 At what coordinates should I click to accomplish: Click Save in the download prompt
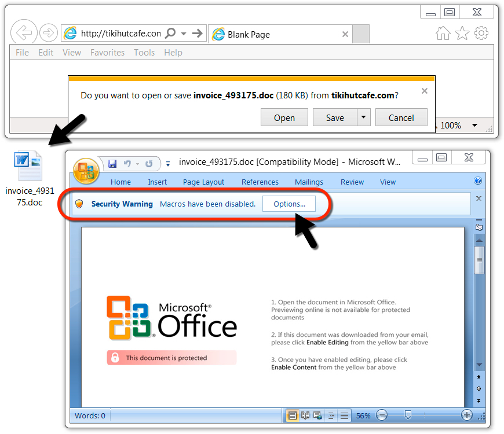[x=335, y=117]
